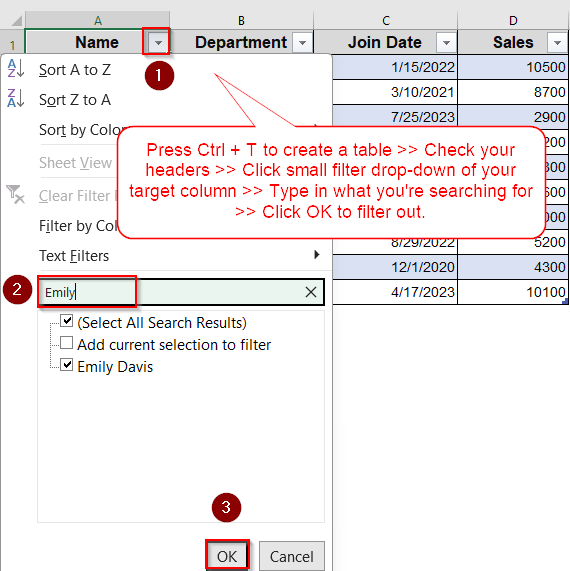Click the Cancel button
This screenshot has height=571, width=570.
tap(291, 556)
